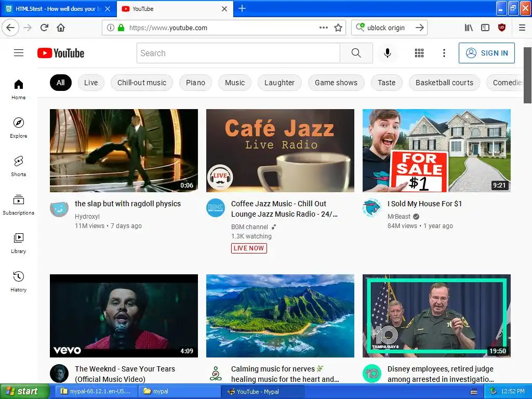
Task: Click the green padlock connection icon
Action: [x=121, y=28]
